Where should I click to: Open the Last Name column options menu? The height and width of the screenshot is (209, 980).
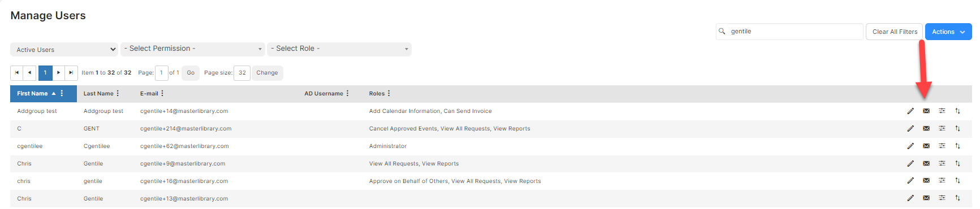click(x=118, y=94)
